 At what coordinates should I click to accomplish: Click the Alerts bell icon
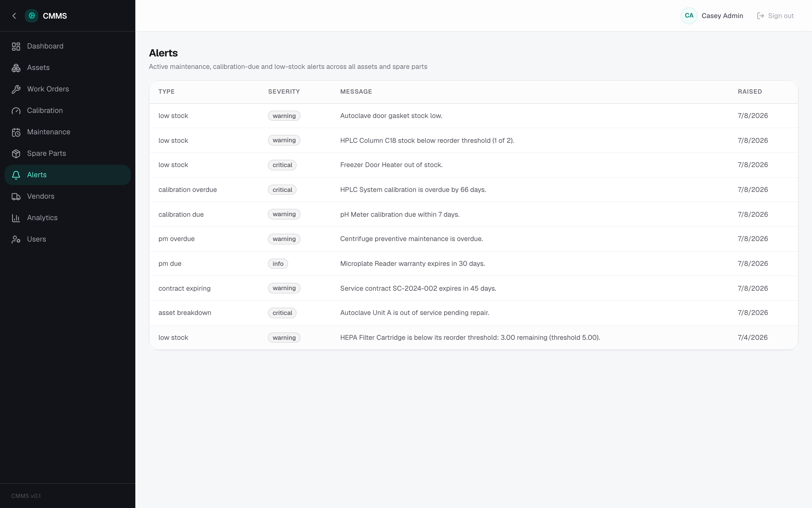[x=16, y=175]
